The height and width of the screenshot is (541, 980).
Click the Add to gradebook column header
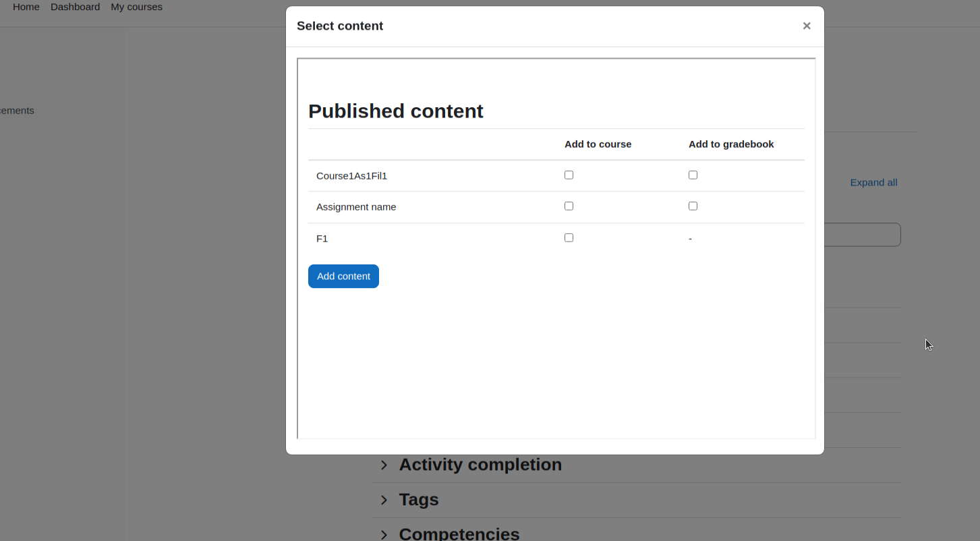pos(731,144)
